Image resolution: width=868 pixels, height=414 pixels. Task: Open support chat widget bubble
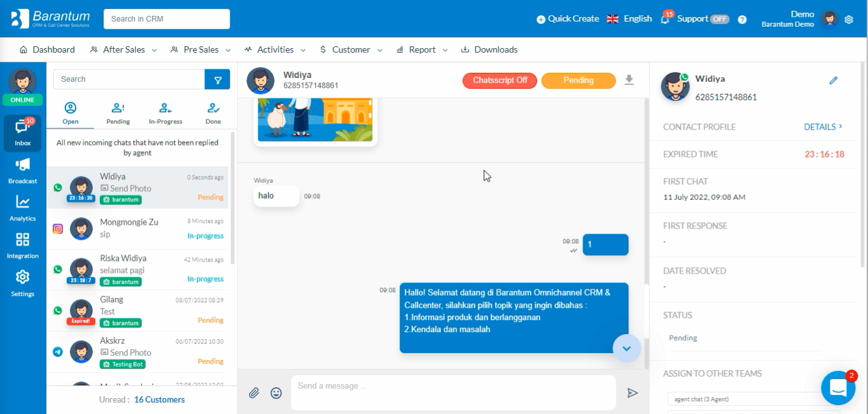click(x=838, y=388)
